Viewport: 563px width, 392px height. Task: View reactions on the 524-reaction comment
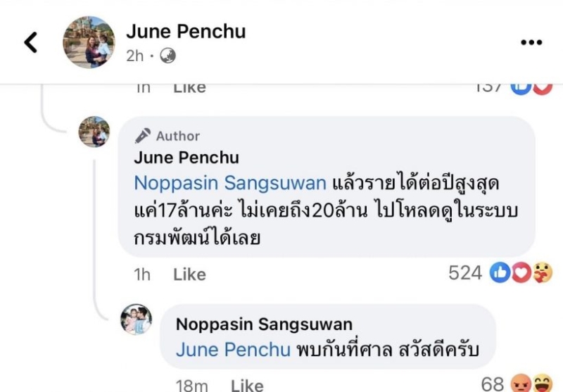(521, 273)
